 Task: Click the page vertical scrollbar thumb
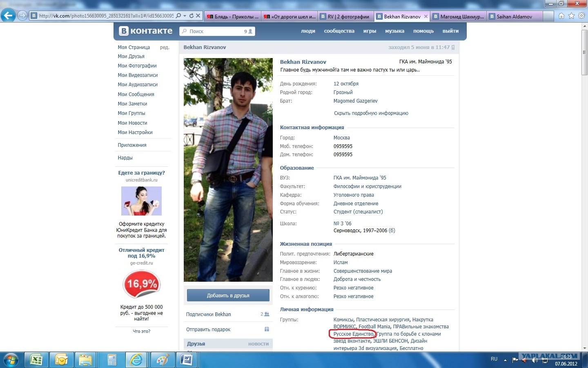point(584,52)
